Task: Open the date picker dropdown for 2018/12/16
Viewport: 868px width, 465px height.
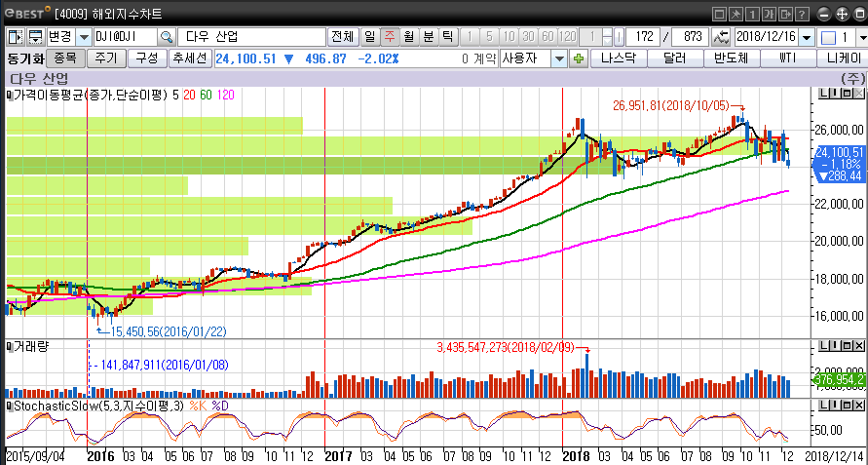Action: [x=807, y=36]
